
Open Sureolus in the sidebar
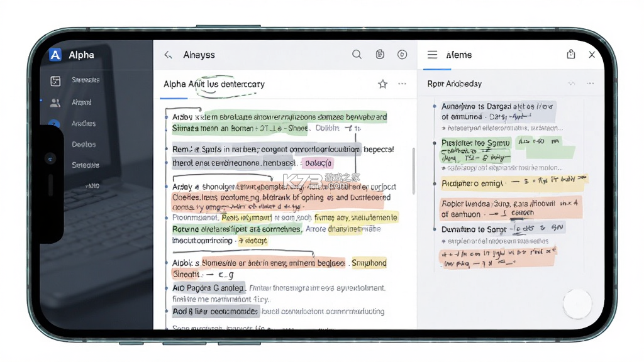tap(86, 165)
